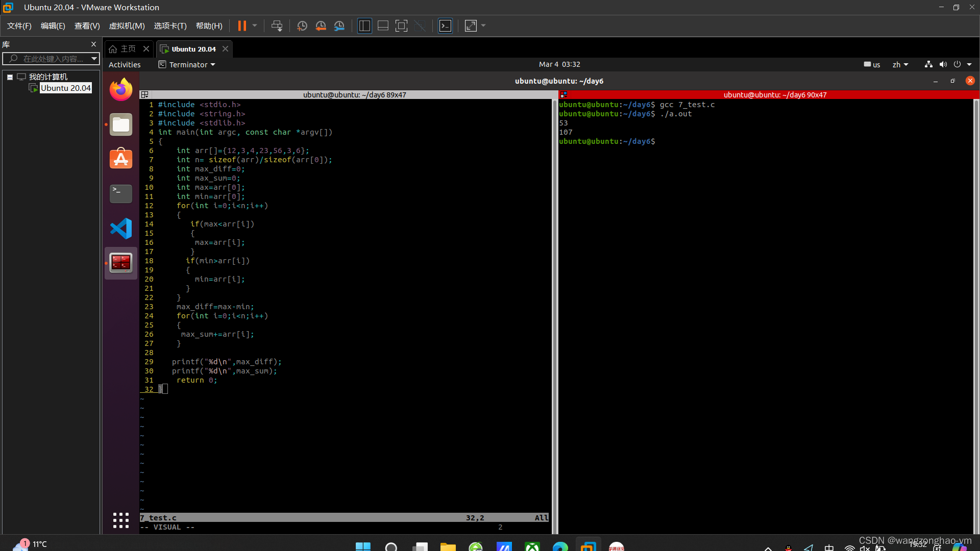Open Visual Studio Code from Ubuntu dock

121,229
